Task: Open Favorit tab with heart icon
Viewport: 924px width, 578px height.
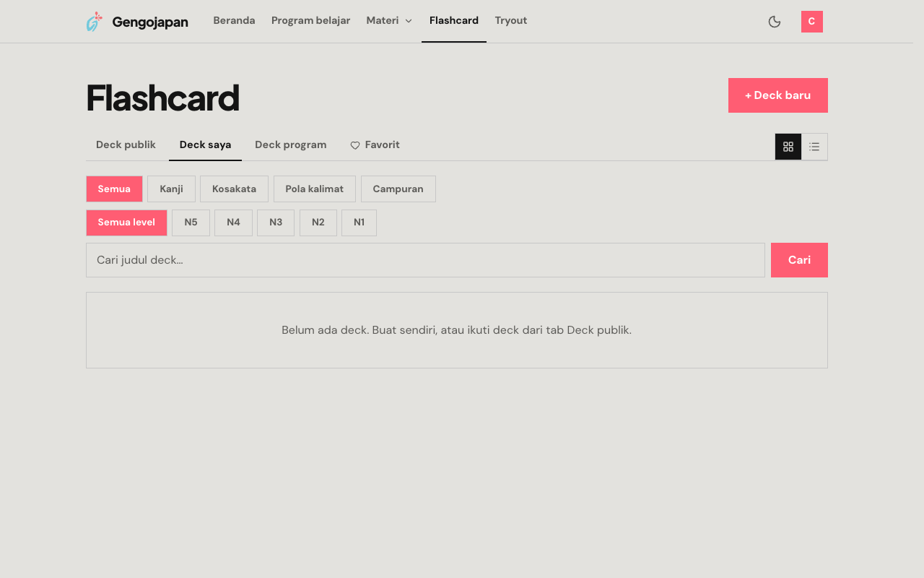Action: pyautogui.click(x=375, y=145)
